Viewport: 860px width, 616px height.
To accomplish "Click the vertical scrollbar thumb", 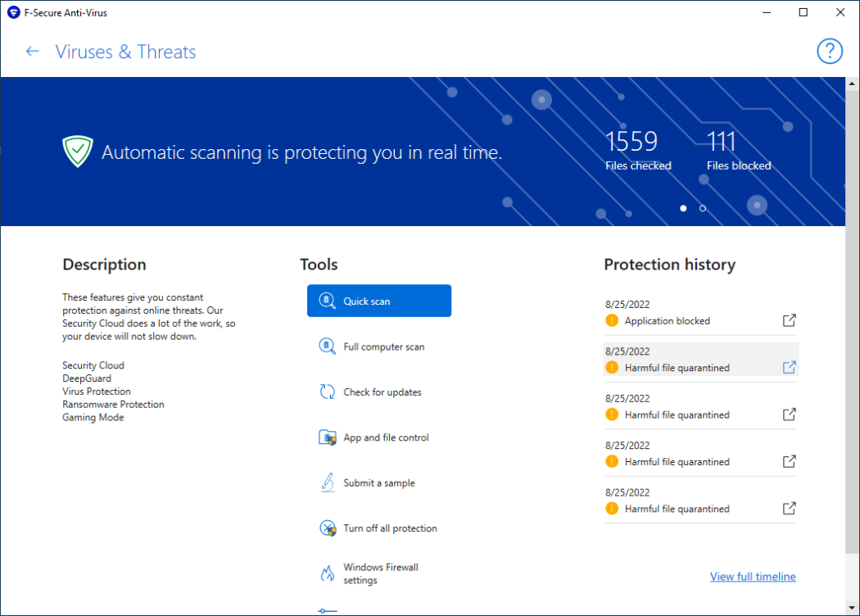I will pyautogui.click(x=852, y=322).
